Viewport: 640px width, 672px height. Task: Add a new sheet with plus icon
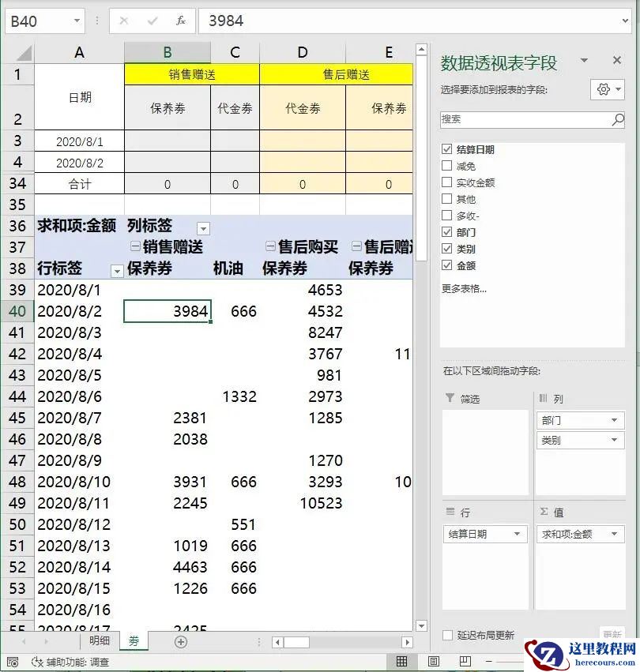click(x=181, y=641)
